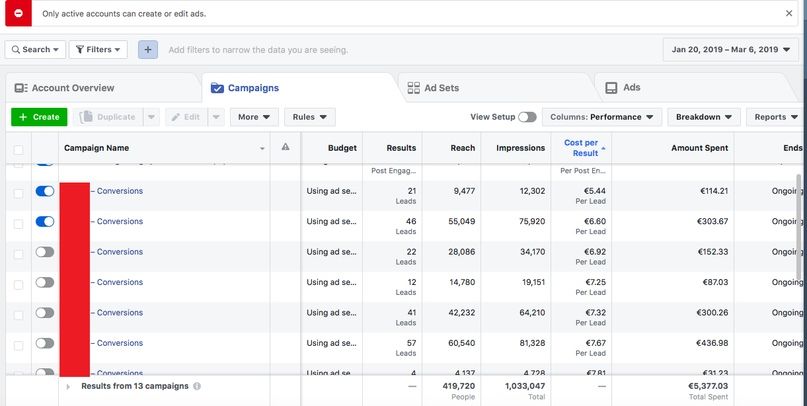807x406 pixels.
Task: Click the info icon beside 13 campaigns
Action: click(197, 386)
